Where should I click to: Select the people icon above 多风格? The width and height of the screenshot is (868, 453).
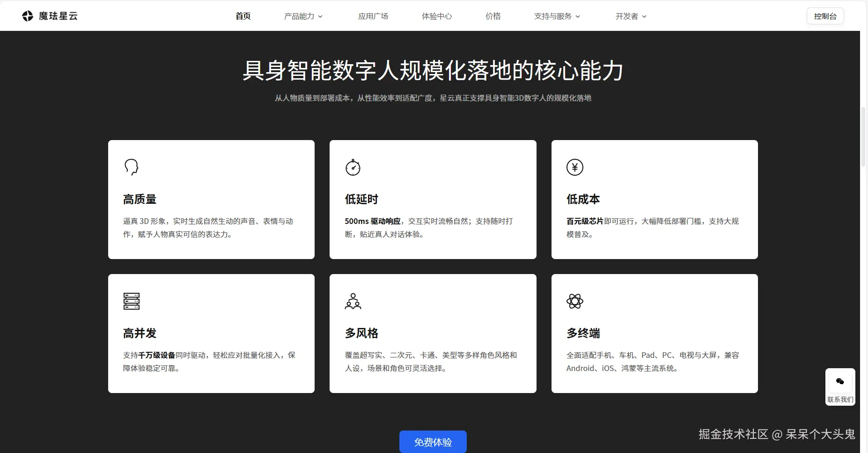pos(353,301)
